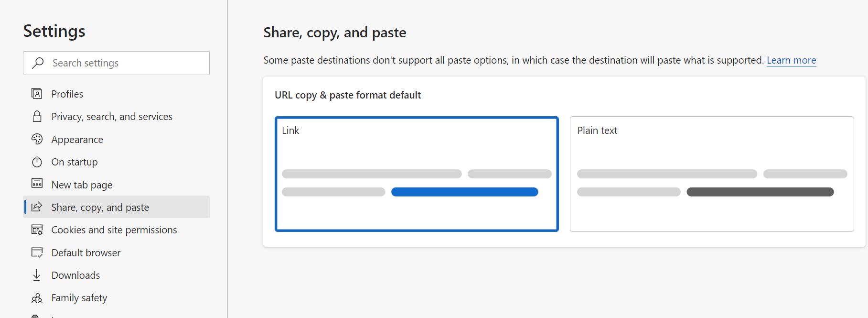Click the Downloads arrow icon
The height and width of the screenshot is (318, 868).
tap(37, 275)
